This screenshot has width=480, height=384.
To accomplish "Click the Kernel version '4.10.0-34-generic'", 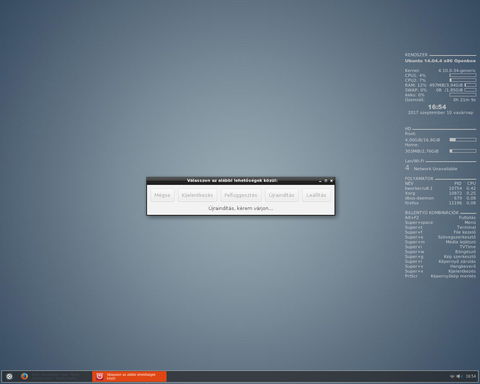I will click(x=457, y=71).
